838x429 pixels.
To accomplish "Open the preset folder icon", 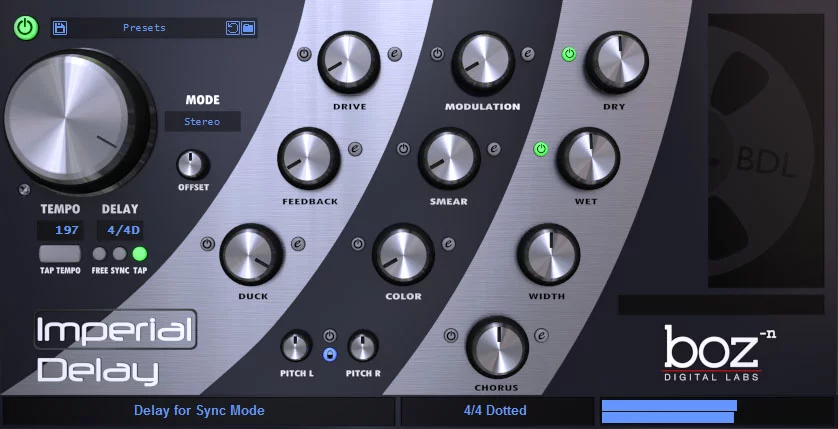I will 248,28.
